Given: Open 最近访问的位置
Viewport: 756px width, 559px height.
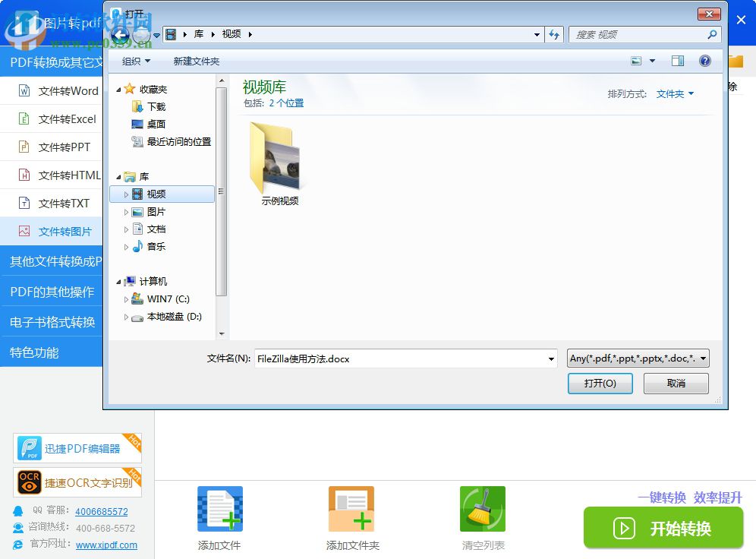Looking at the screenshot, I should pyautogui.click(x=179, y=141).
